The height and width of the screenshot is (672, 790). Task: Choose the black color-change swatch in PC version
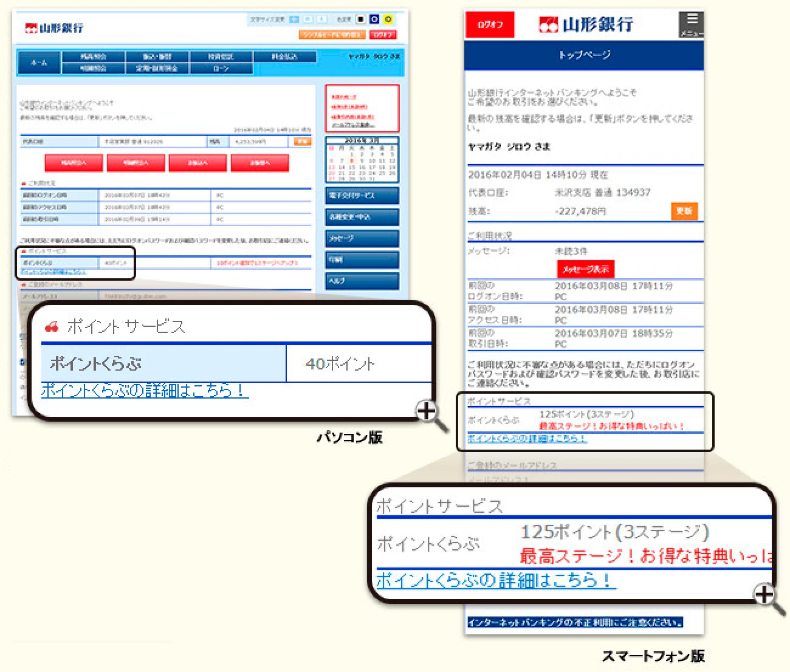point(361,19)
